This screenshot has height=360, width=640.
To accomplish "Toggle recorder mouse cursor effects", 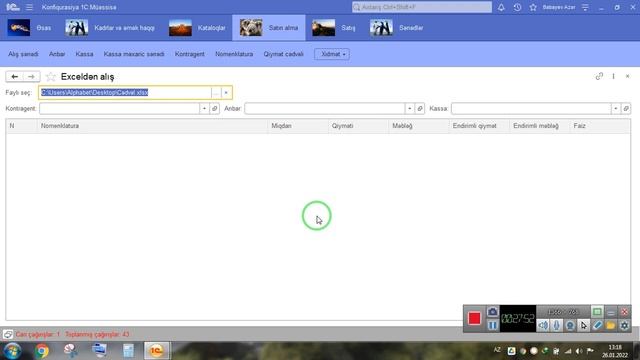I will [x=584, y=325].
